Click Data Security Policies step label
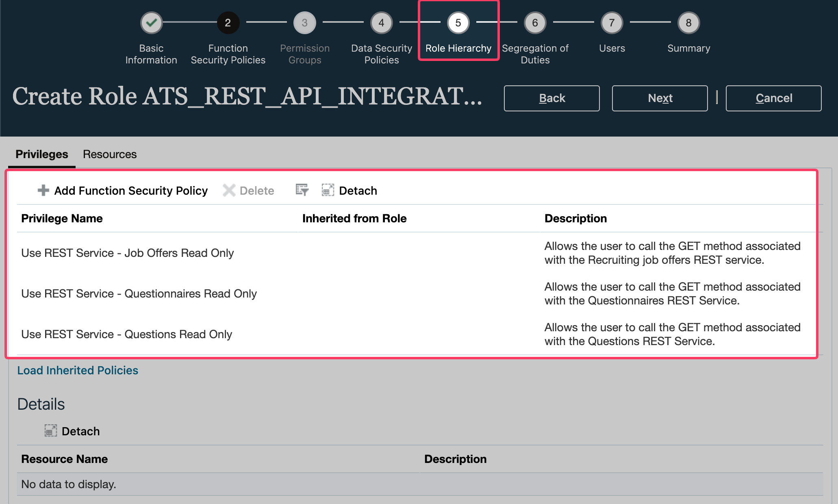The height and width of the screenshot is (504, 838). point(381,54)
